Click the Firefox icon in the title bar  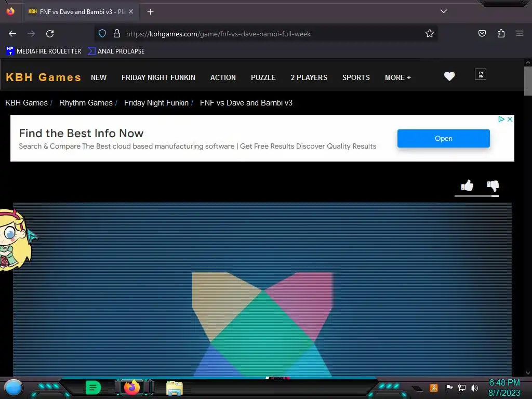(x=10, y=11)
